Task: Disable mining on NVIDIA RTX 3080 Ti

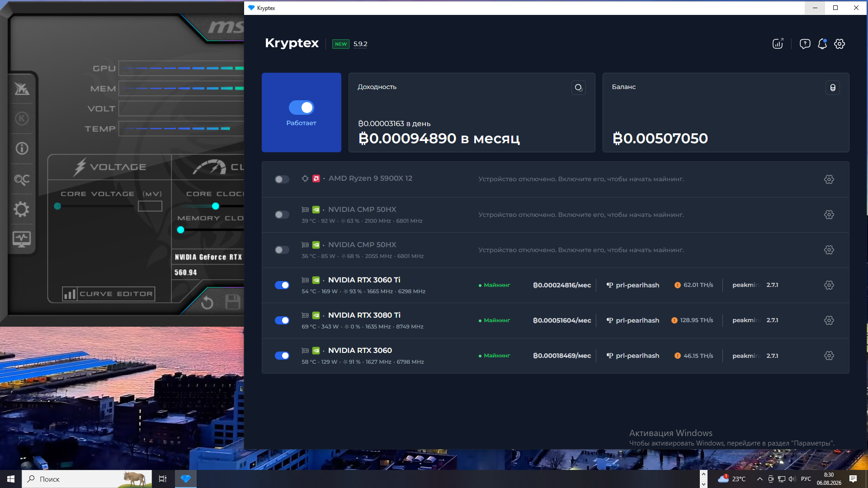Action: pyautogui.click(x=282, y=320)
